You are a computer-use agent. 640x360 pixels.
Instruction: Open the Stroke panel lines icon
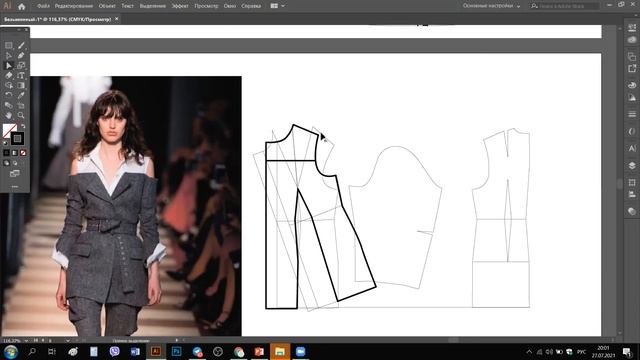(632, 114)
